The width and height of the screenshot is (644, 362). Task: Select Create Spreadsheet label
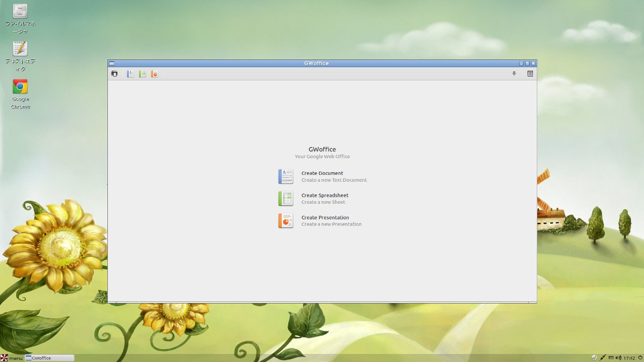coord(325,195)
